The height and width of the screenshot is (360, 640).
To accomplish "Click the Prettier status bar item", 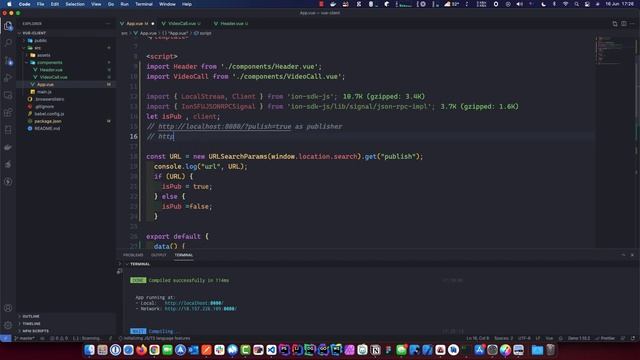I will pyautogui.click(x=605, y=338).
